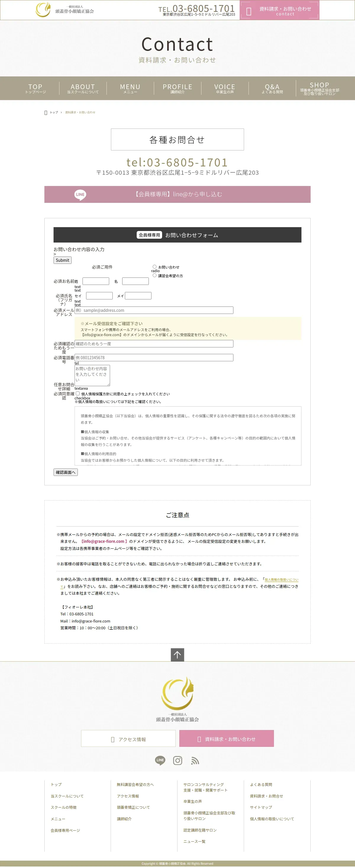This screenshot has height=868, width=355.
Task: Open footer link 頭蓋骨小顔矯正協会支部及び取り扱いサロン
Action: [x=209, y=816]
